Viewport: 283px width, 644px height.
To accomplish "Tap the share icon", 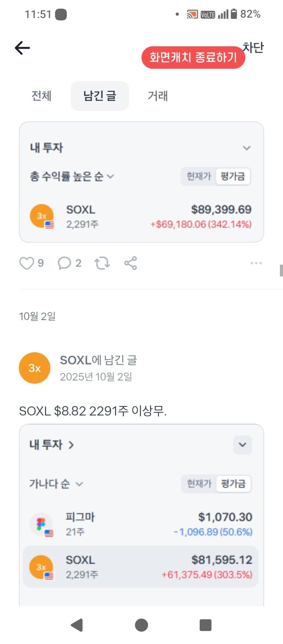I will coord(130,263).
